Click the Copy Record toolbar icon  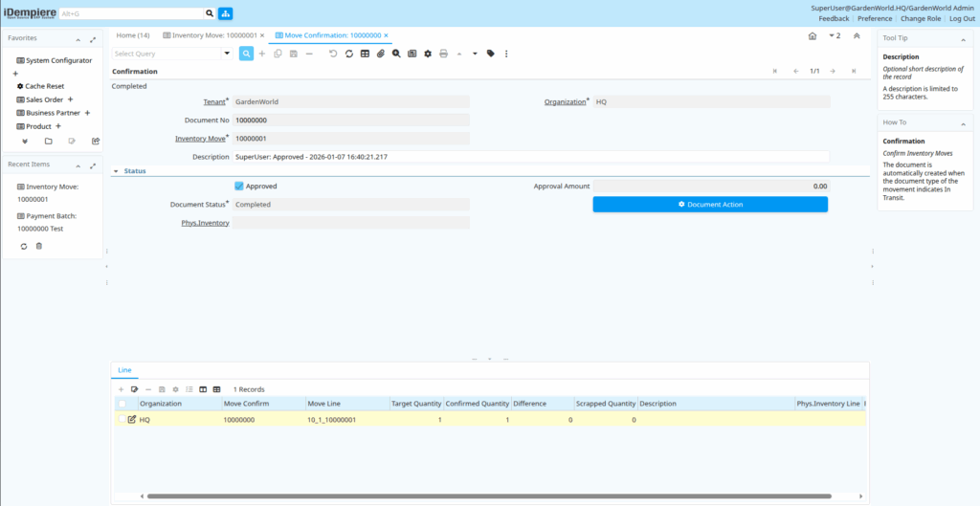tap(278, 54)
